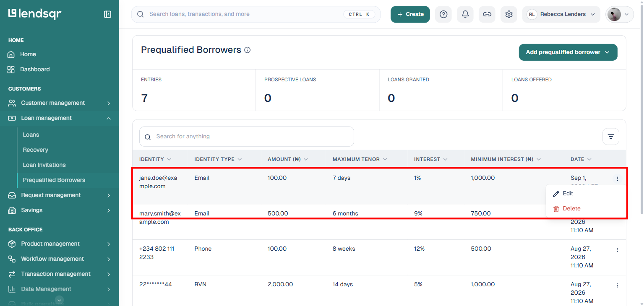This screenshot has width=644, height=306.
Task: Expand Customer management menu
Action: coord(60,103)
